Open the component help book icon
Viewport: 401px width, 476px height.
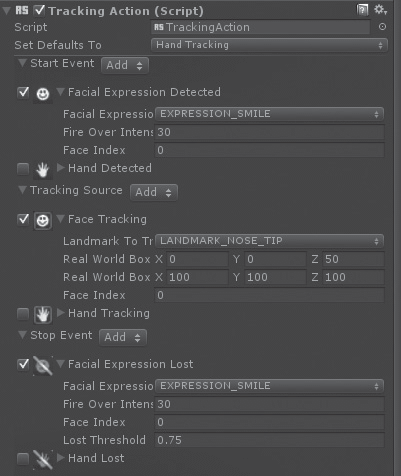coord(362,10)
